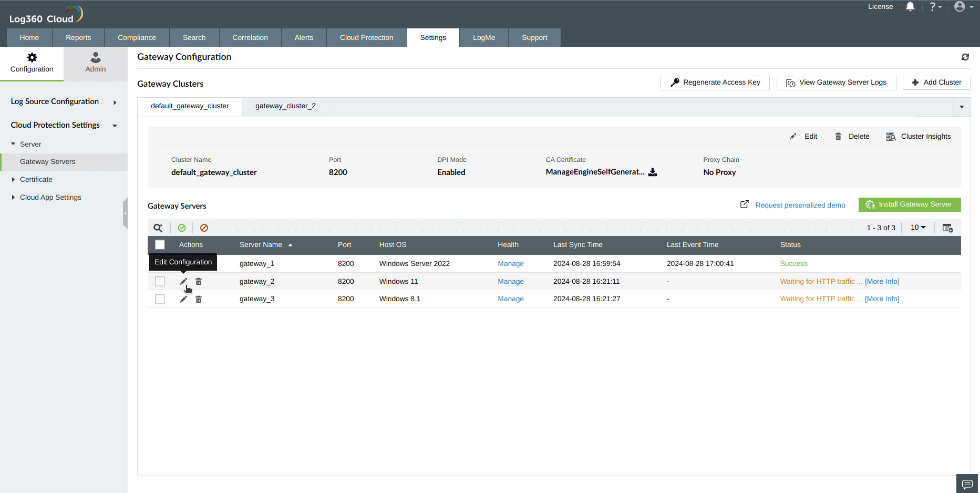
Task: Switch to the gateway_cluster_2 tab
Action: [285, 106]
